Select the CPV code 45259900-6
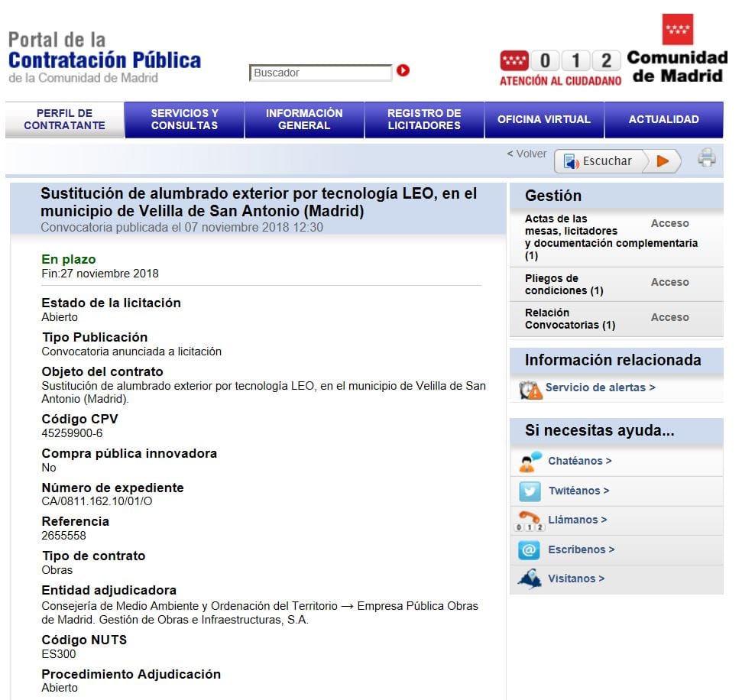Image resolution: width=742 pixels, height=700 pixels. coord(72,433)
